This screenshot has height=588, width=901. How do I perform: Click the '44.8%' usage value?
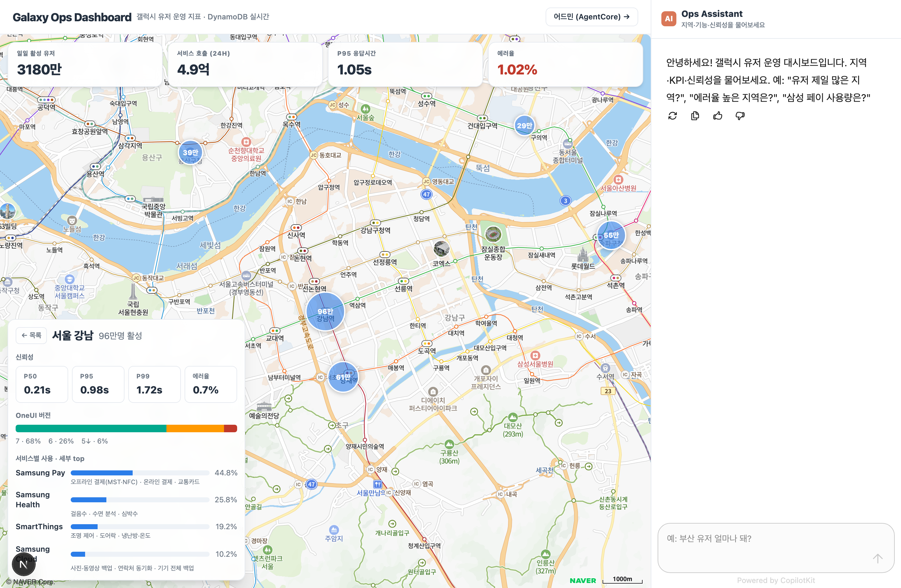tap(226, 473)
